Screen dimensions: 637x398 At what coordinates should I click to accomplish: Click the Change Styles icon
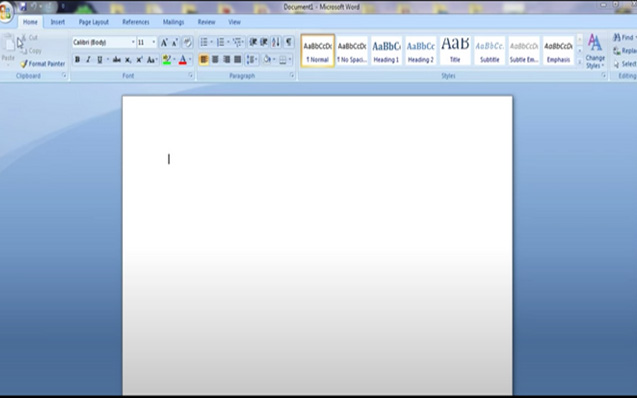pyautogui.click(x=595, y=51)
